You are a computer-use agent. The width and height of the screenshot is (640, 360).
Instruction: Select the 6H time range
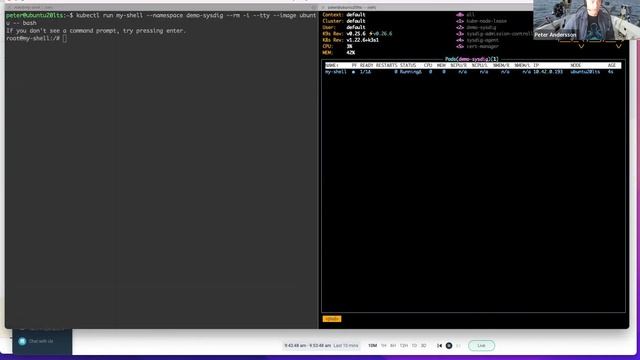(x=393, y=346)
